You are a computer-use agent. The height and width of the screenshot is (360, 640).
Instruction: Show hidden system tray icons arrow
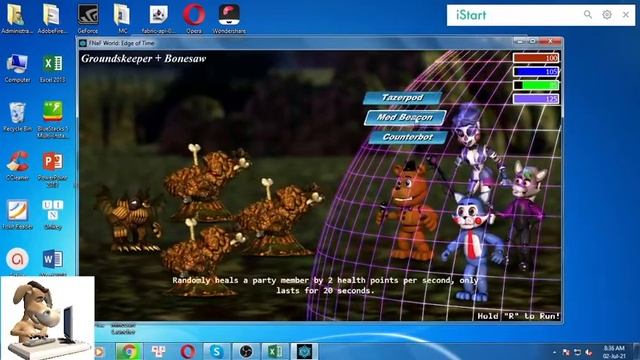tap(554, 352)
